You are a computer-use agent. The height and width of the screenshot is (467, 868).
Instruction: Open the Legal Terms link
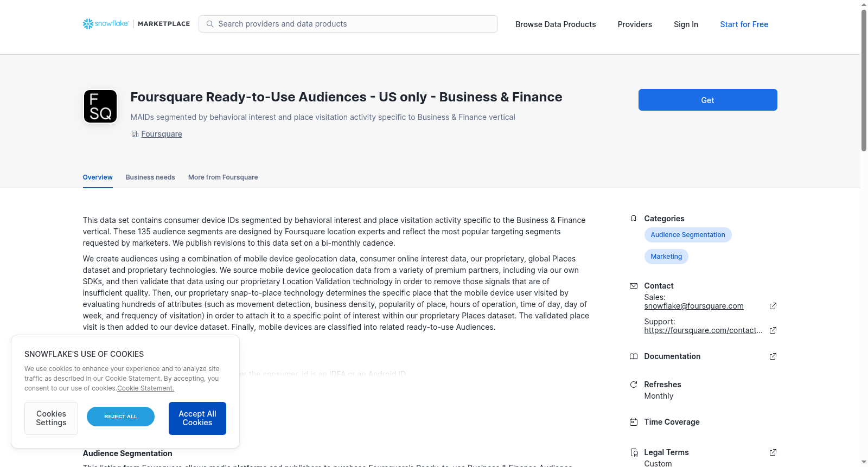point(666,452)
